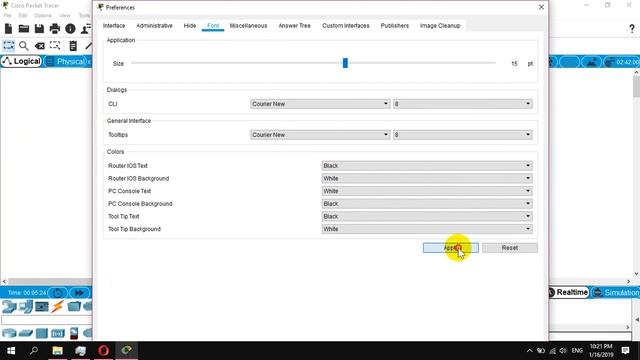Screen dimensions: 640x360
Task: Select the Place Note clipboard icon
Action: coord(73,46)
